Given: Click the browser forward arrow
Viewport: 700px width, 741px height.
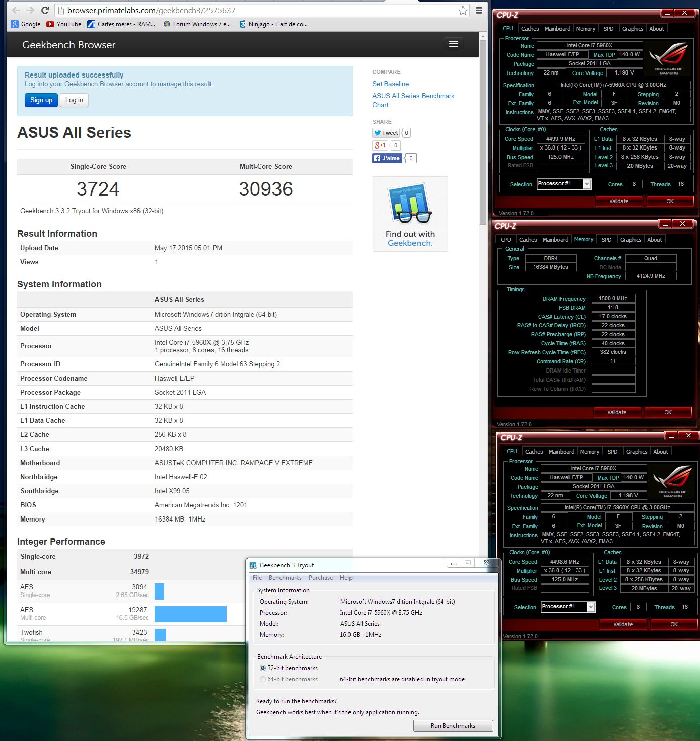Looking at the screenshot, I should click(x=30, y=10).
